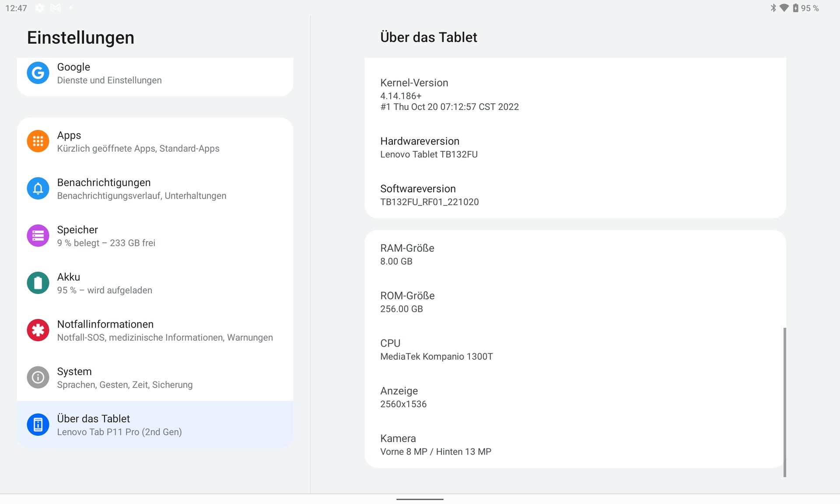Tap RAM-Größe 8.00 GB row
This screenshot has width=840, height=504.
click(x=575, y=255)
